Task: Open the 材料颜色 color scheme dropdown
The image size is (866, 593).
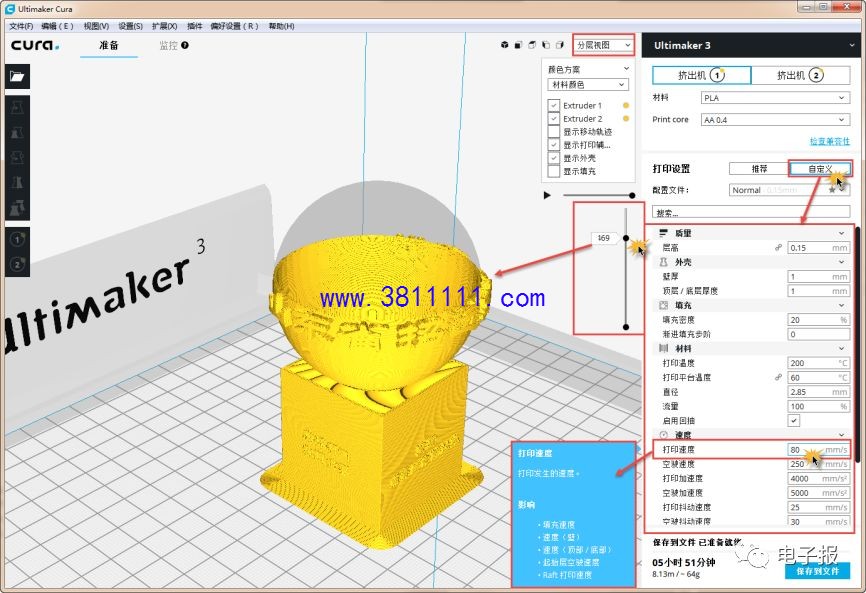Action: click(x=588, y=84)
